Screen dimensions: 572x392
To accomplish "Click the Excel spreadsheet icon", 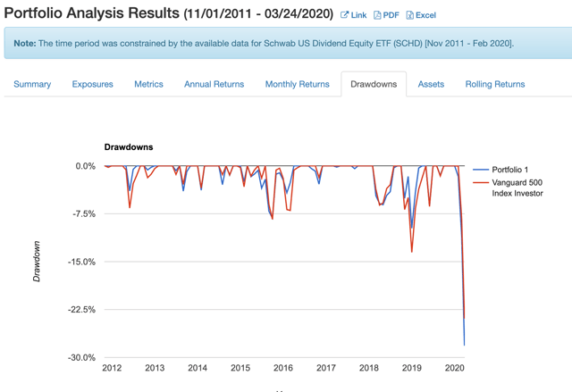I will [x=409, y=15].
